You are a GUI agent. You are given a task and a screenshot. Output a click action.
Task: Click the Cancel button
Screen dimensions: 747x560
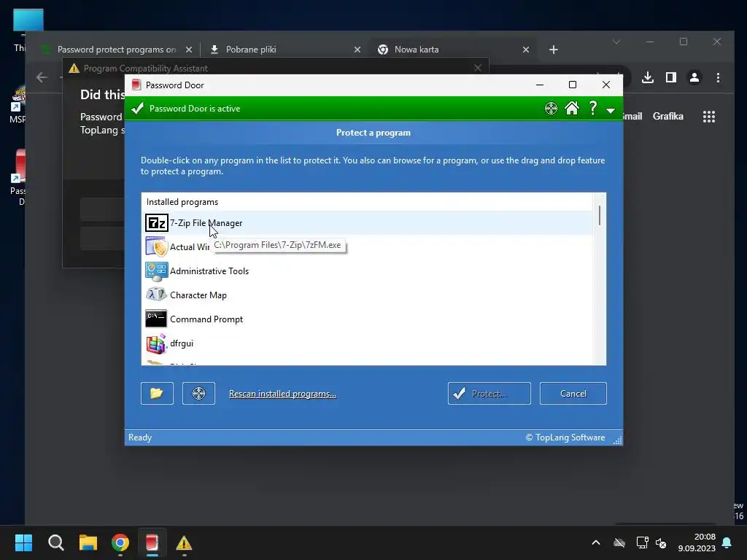point(573,393)
